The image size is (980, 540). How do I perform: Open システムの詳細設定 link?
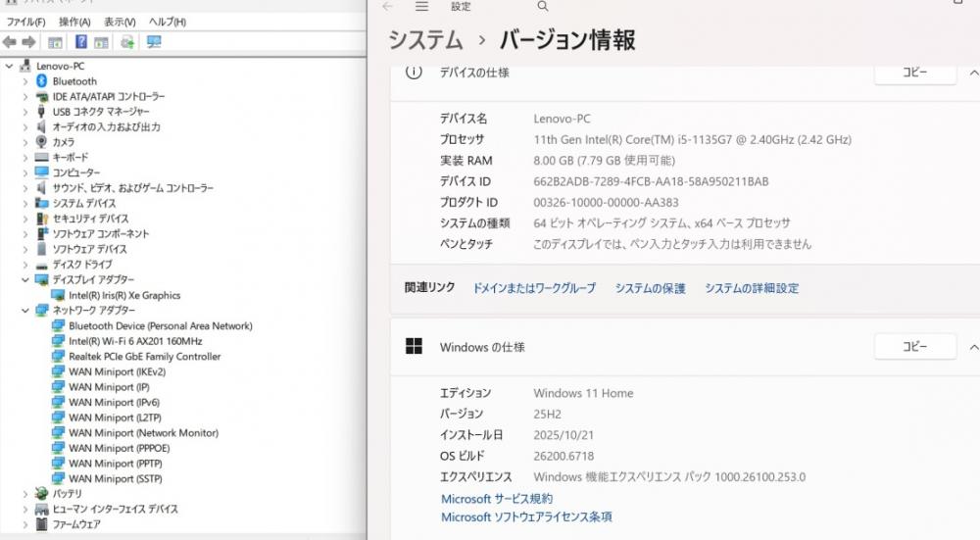752,288
